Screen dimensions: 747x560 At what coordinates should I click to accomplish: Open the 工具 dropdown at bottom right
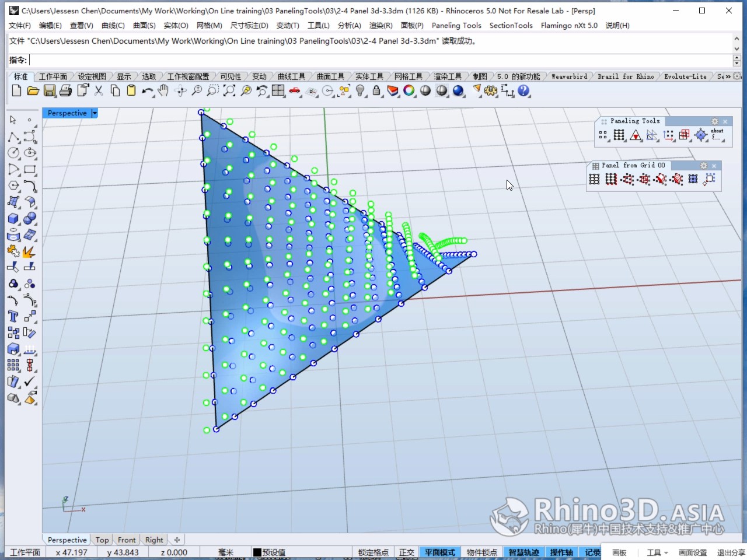pos(658,552)
